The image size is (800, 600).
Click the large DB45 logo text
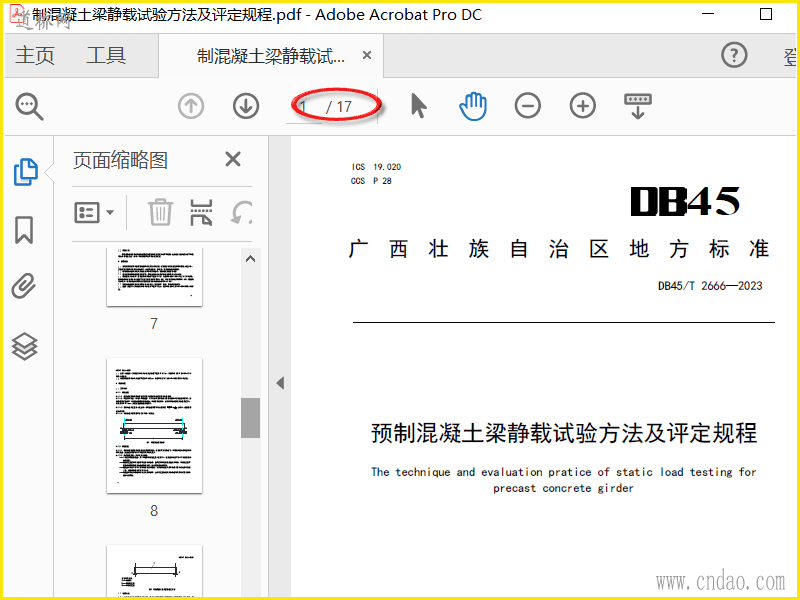click(685, 201)
